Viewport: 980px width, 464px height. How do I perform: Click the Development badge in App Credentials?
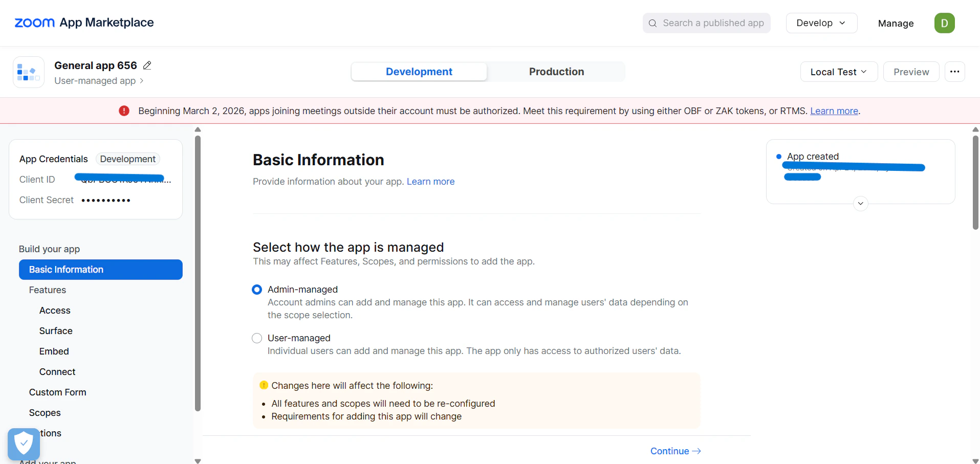128,159
